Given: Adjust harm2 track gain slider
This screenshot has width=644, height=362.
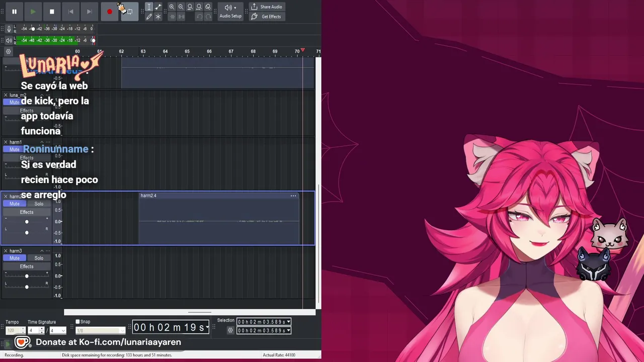Looking at the screenshot, I should point(27,222).
